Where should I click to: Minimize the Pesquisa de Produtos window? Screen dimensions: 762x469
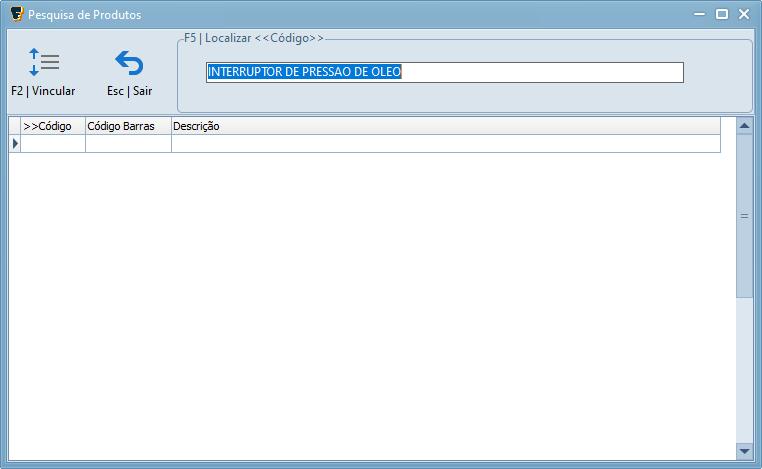[x=697, y=14]
